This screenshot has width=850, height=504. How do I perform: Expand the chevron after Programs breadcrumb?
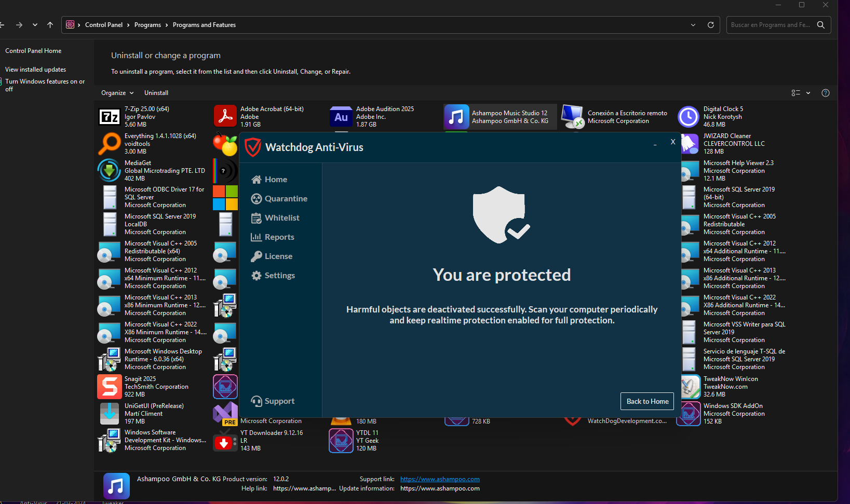(167, 25)
